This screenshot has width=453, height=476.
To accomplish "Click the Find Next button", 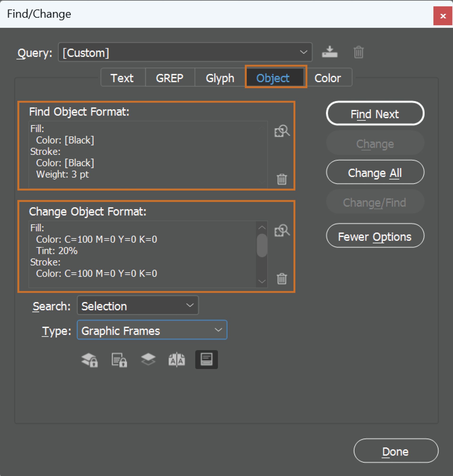I will (x=375, y=114).
